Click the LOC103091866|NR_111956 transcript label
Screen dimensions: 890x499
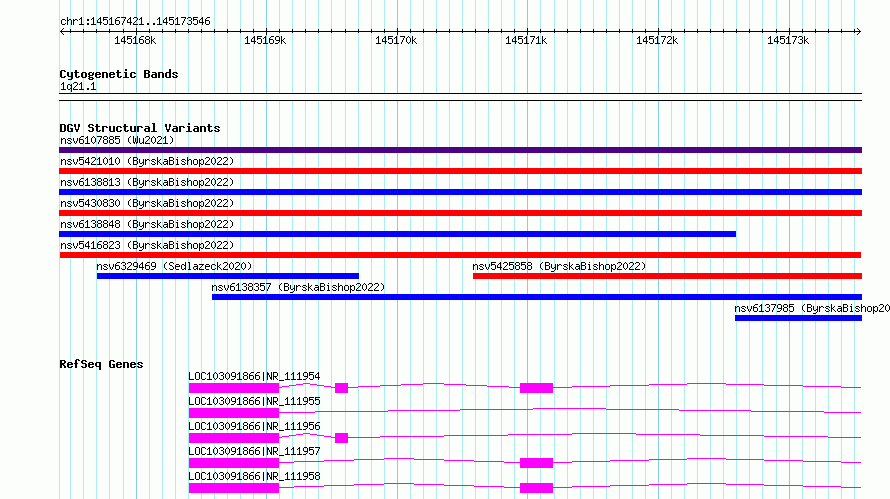click(254, 426)
